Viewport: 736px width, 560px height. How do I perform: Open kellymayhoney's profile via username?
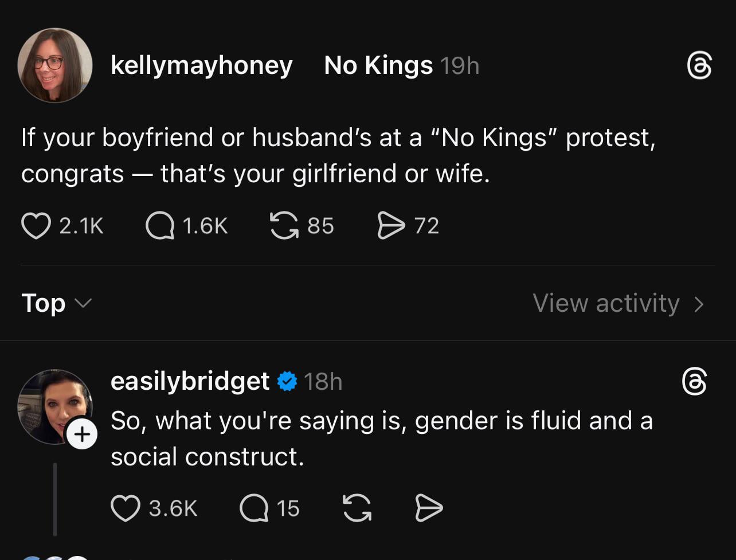coord(201,66)
